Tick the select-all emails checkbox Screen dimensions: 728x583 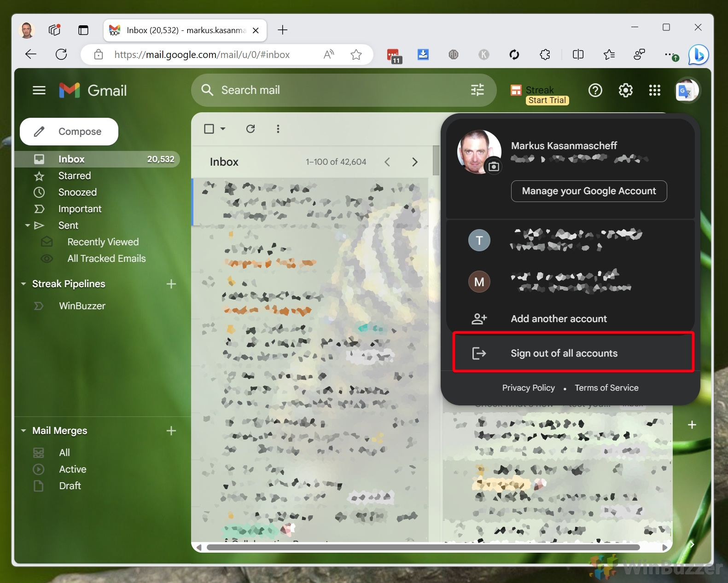[x=209, y=129]
